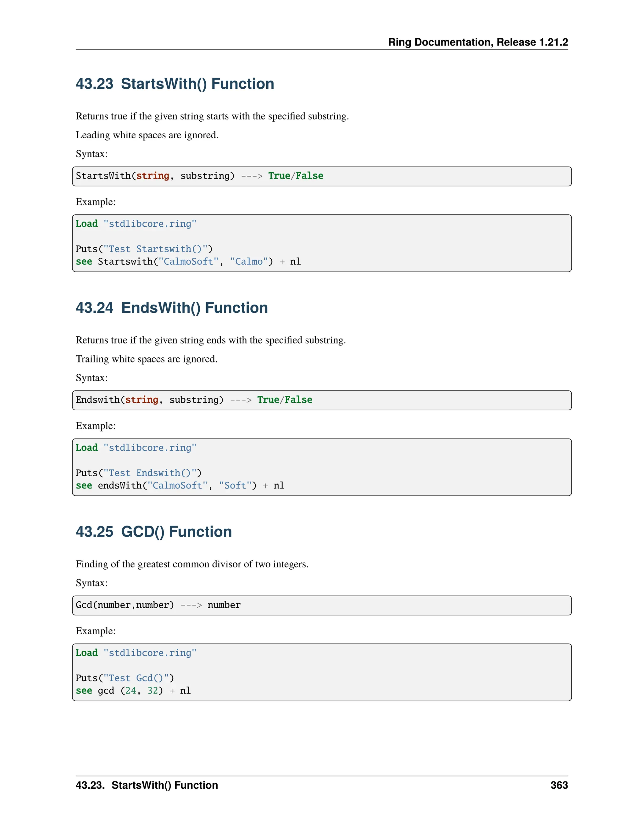The height and width of the screenshot is (833, 644).
Task: Click the Gcd(number,number) syntax code box
Action: click(322, 605)
